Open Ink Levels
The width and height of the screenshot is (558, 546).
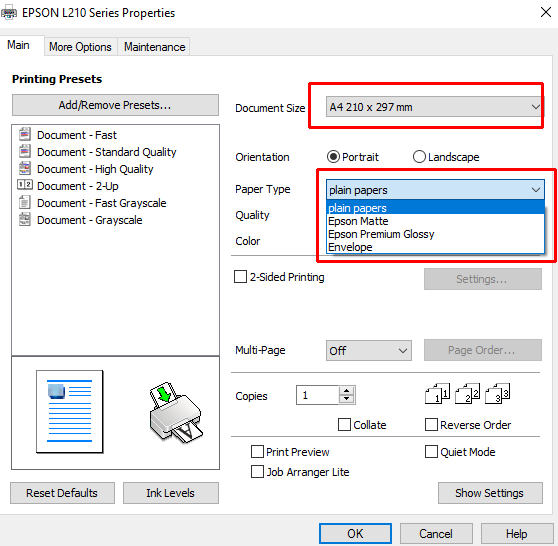pos(170,493)
